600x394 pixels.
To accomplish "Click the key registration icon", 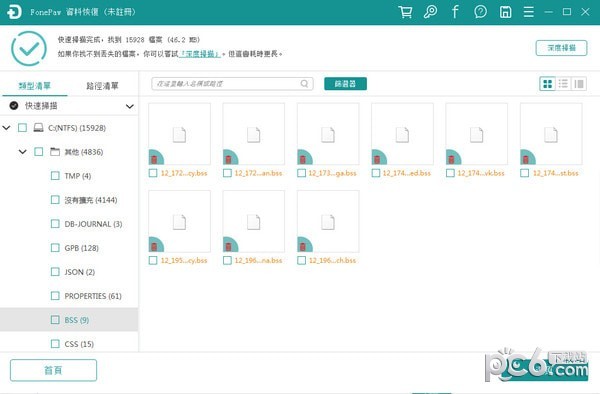I will click(430, 12).
